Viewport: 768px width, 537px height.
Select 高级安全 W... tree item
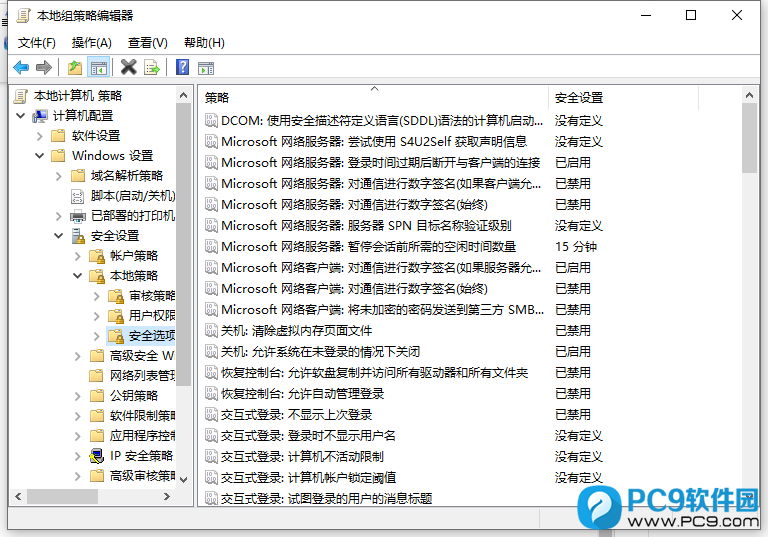142,356
